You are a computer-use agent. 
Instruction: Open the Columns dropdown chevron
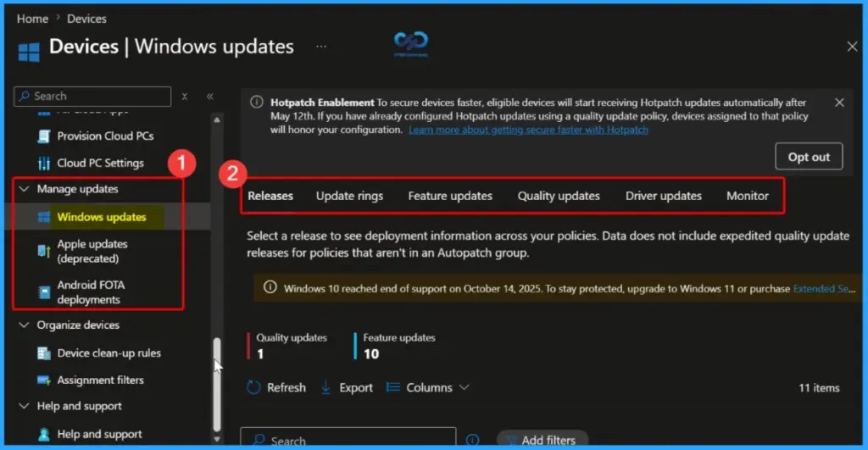pos(464,387)
